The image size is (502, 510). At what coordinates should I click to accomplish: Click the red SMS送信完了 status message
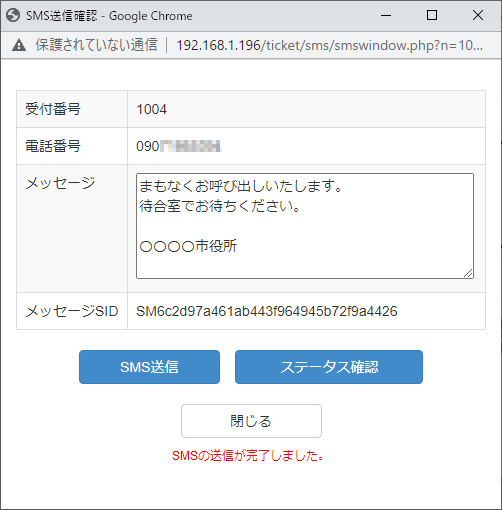(x=248, y=456)
